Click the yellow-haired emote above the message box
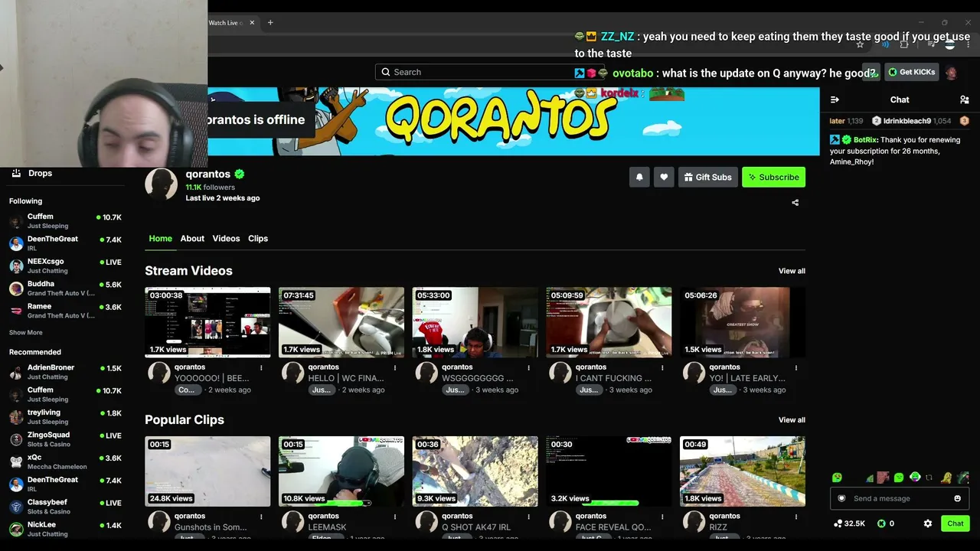This screenshot has width=980, height=551. pos(947,478)
